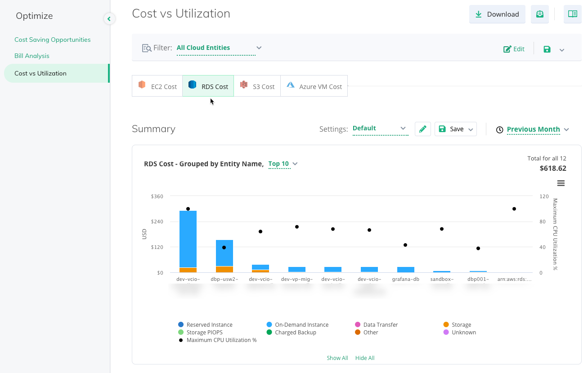Image resolution: width=588 pixels, height=373 pixels.
Task: Click the RDS database icon
Action: pyautogui.click(x=193, y=84)
